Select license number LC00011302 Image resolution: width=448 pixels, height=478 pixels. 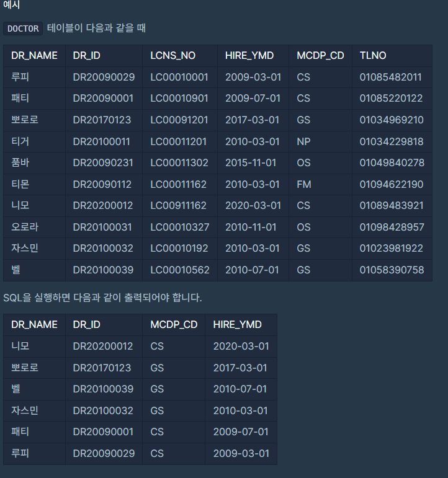pyautogui.click(x=179, y=162)
